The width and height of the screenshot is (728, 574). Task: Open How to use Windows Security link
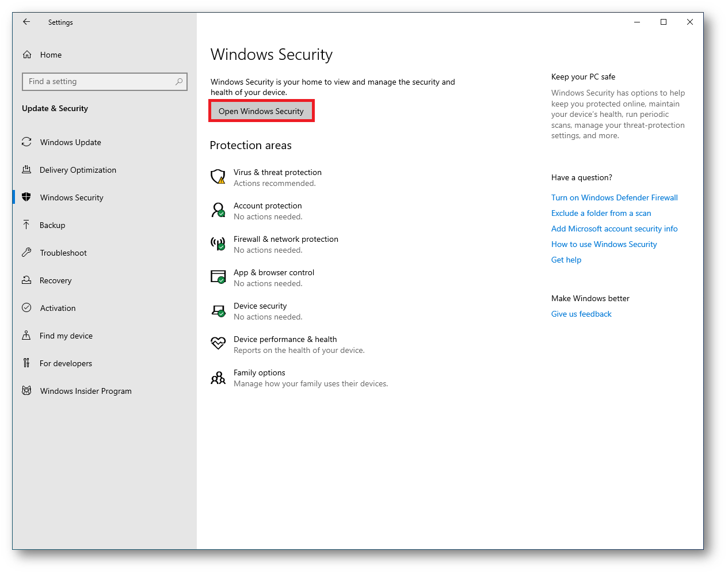(x=604, y=244)
